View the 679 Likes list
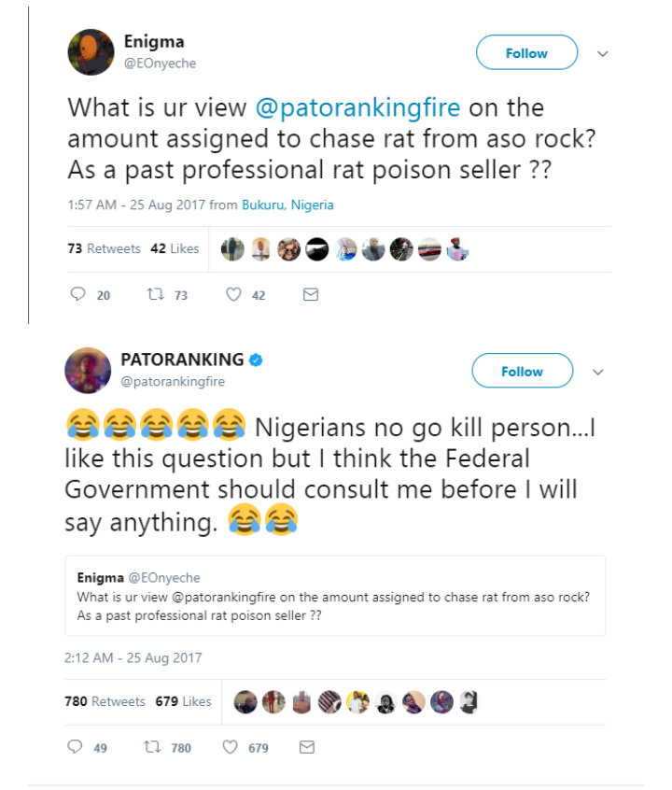 (184, 701)
